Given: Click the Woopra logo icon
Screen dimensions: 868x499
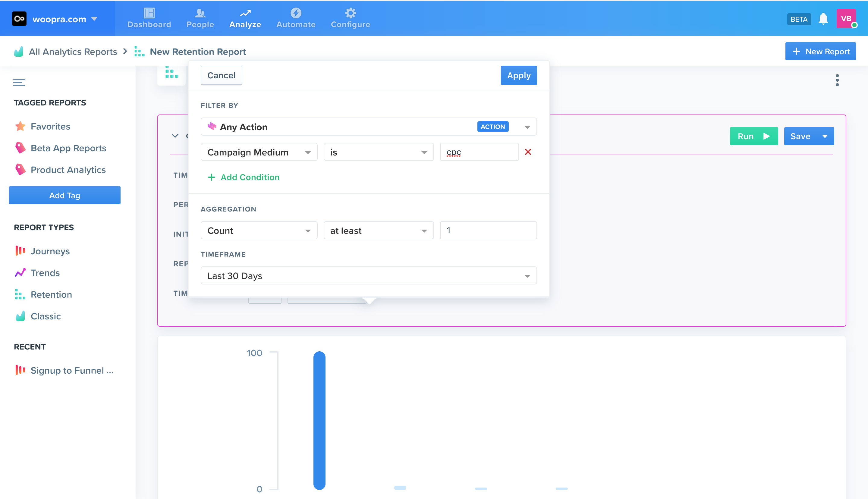Looking at the screenshot, I should coord(19,19).
